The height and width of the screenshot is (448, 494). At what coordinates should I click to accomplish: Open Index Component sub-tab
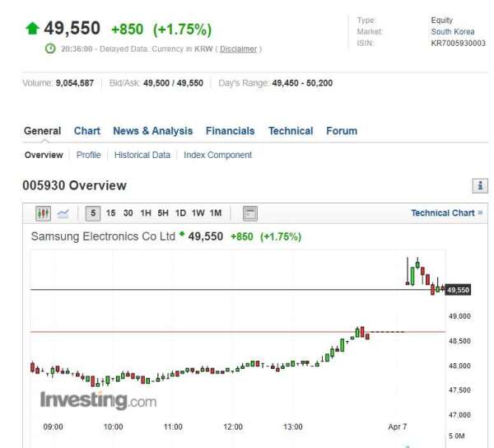217,155
